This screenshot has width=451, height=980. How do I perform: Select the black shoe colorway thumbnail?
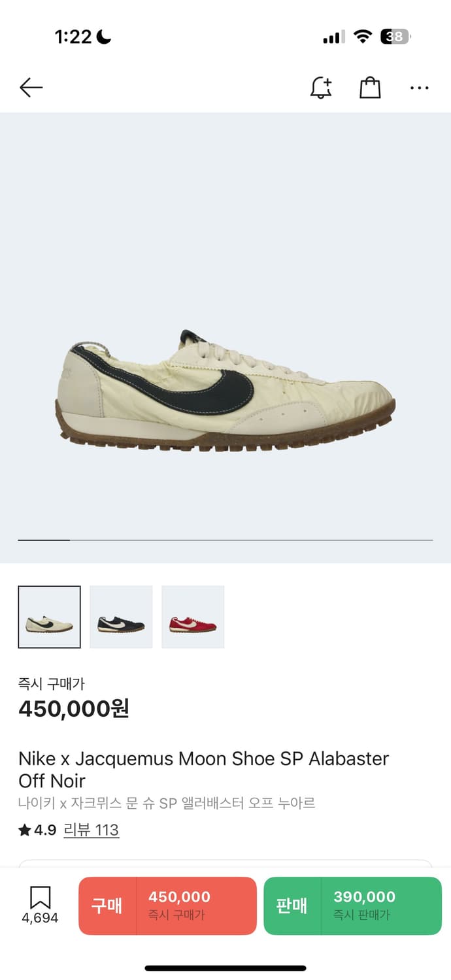tap(121, 617)
